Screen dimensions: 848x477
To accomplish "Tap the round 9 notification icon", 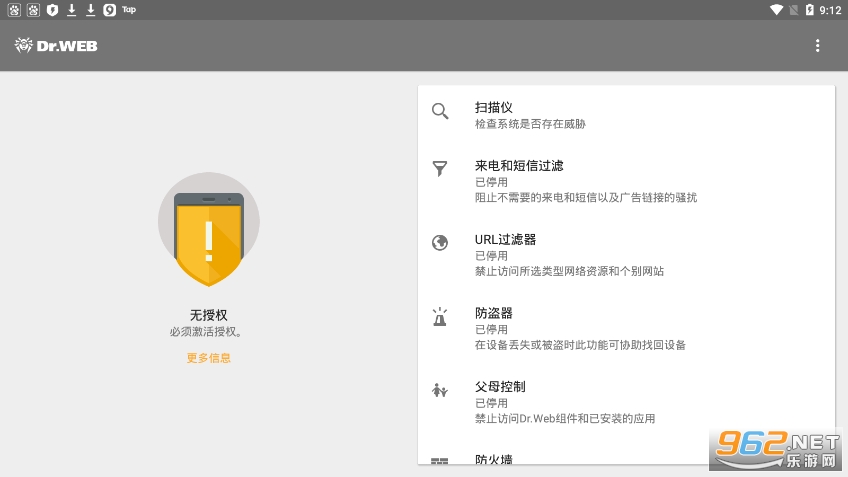I will [x=110, y=10].
